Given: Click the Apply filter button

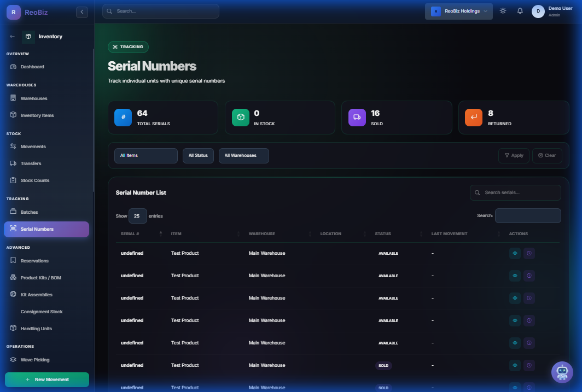Looking at the screenshot, I should coord(514,156).
